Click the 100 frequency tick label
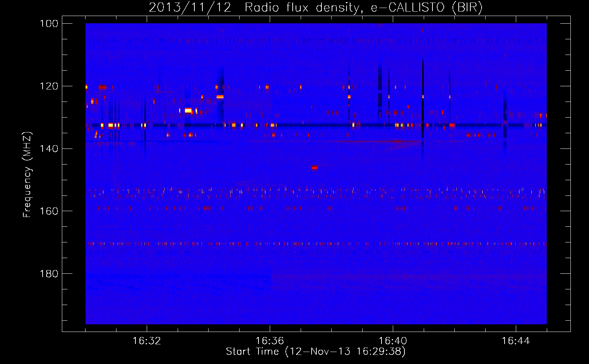The image size is (589, 364). [49, 24]
